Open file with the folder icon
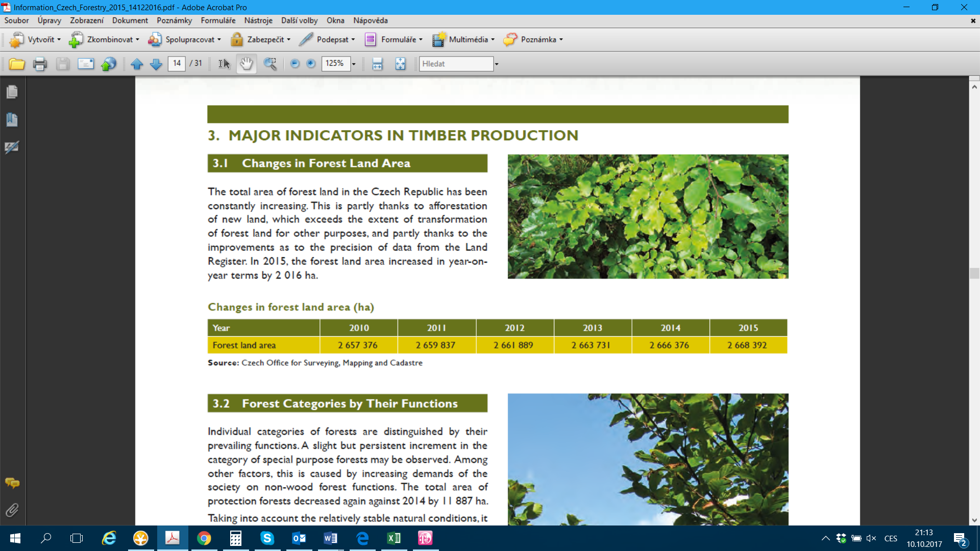 coord(17,64)
